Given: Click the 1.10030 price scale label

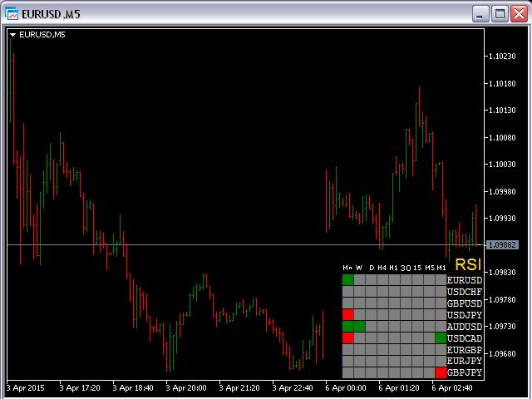Looking at the screenshot, I should [x=502, y=165].
